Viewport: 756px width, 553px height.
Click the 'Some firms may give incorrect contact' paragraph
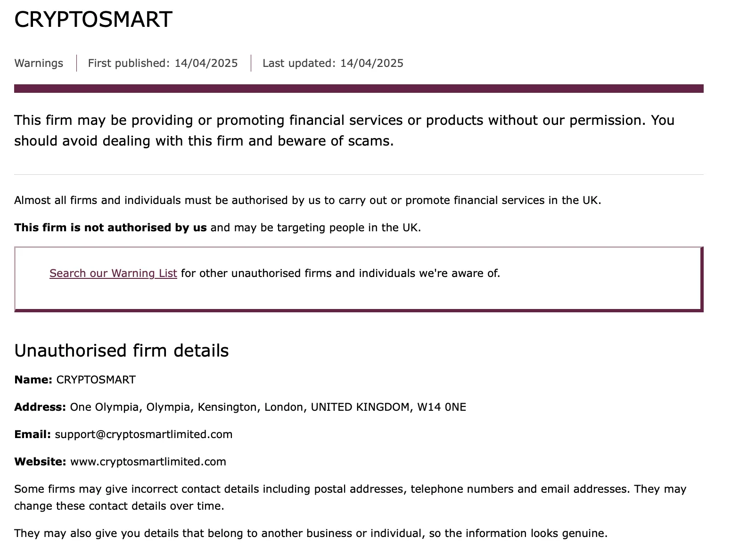click(350, 497)
